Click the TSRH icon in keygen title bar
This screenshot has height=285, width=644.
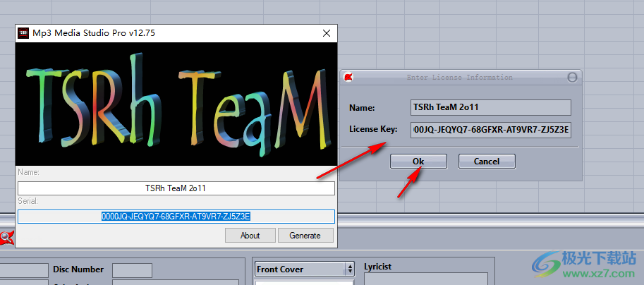pos(23,33)
